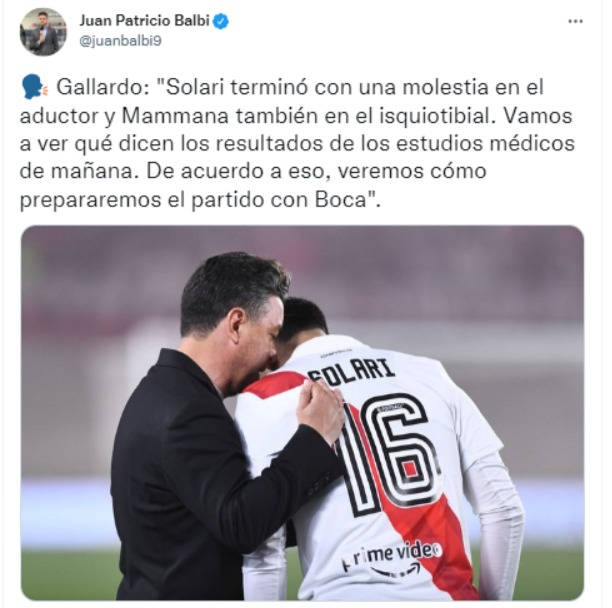Open the @juanbalbi9 handle link
The height and width of the screenshot is (608, 612).
coord(120,41)
